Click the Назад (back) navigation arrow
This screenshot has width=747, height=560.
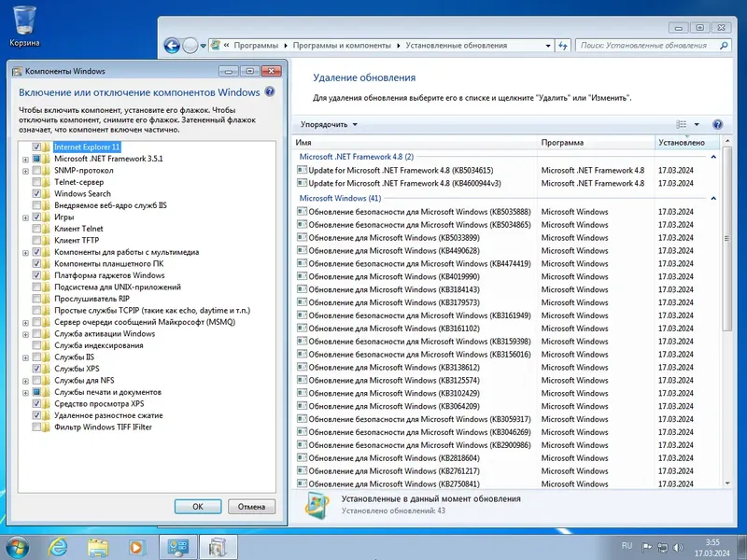pos(173,43)
